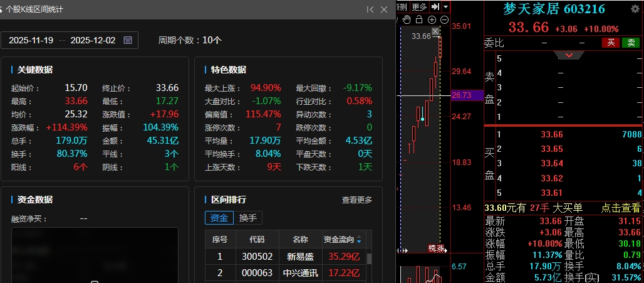This screenshot has width=644, height=283.
Task: Click the red 买 buy button
Action: coord(610,43)
